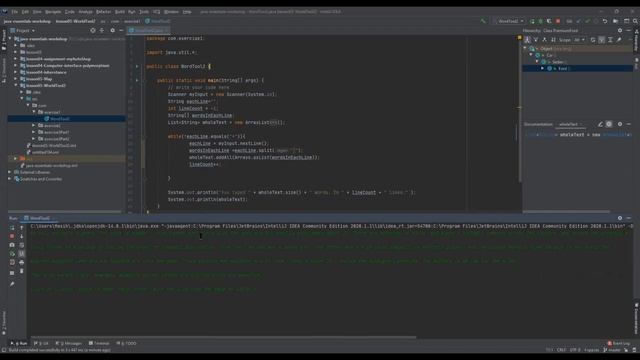Open the Messages tool window button
The image size is (640, 360).
tap(69, 344)
